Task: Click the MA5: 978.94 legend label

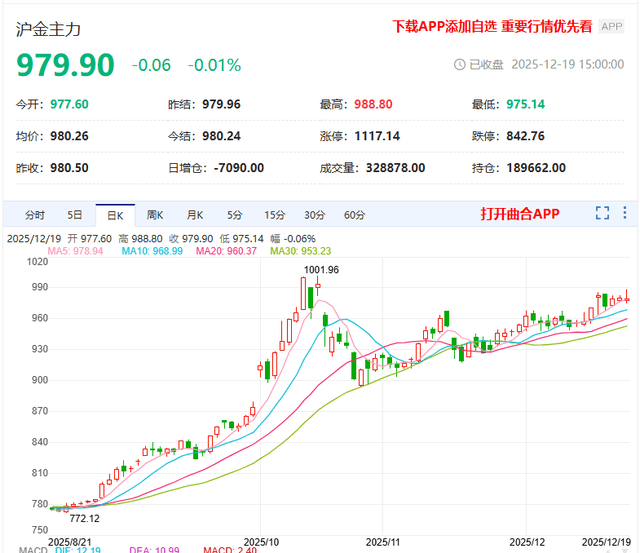Action: coord(75,251)
